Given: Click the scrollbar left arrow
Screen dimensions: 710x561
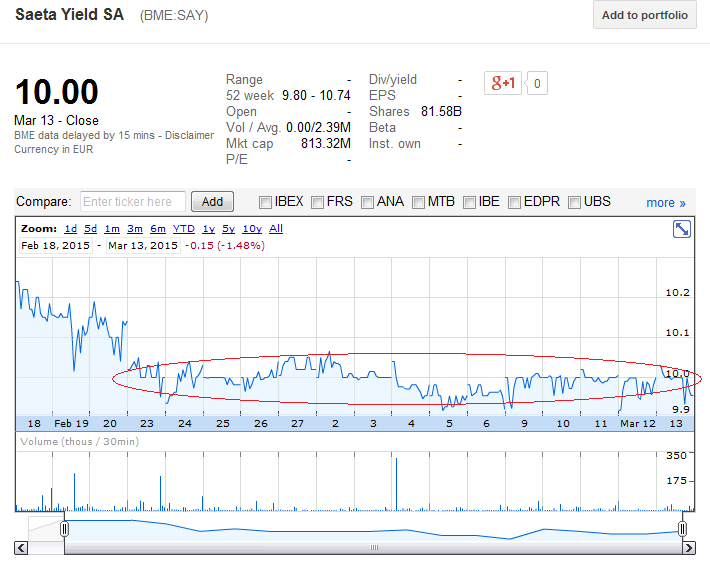Looking at the screenshot, I should (x=21, y=548).
